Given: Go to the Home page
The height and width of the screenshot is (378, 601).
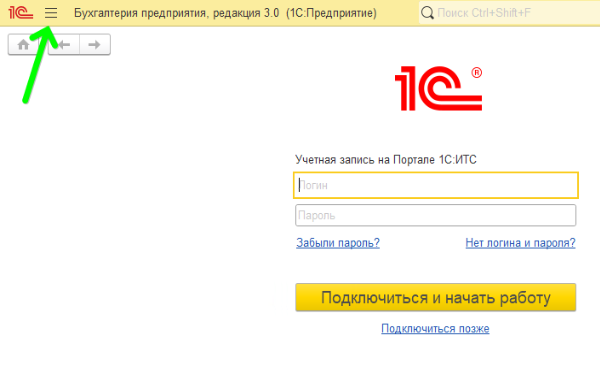Looking at the screenshot, I should pos(23,45).
